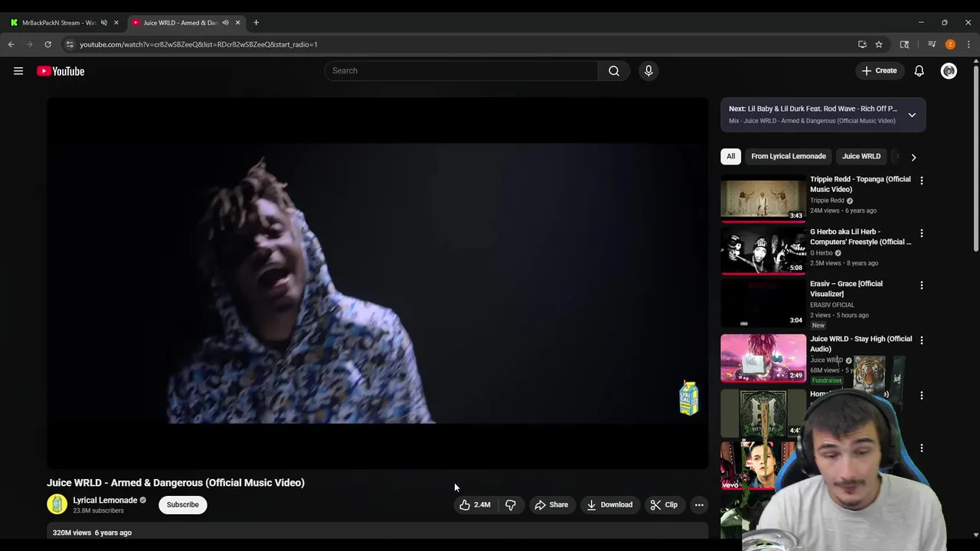Subscribe to Lyrical Lemonade

[183, 504]
